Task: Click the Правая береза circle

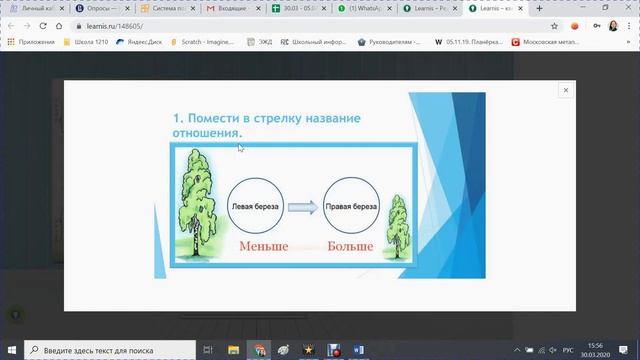Action: [351, 206]
